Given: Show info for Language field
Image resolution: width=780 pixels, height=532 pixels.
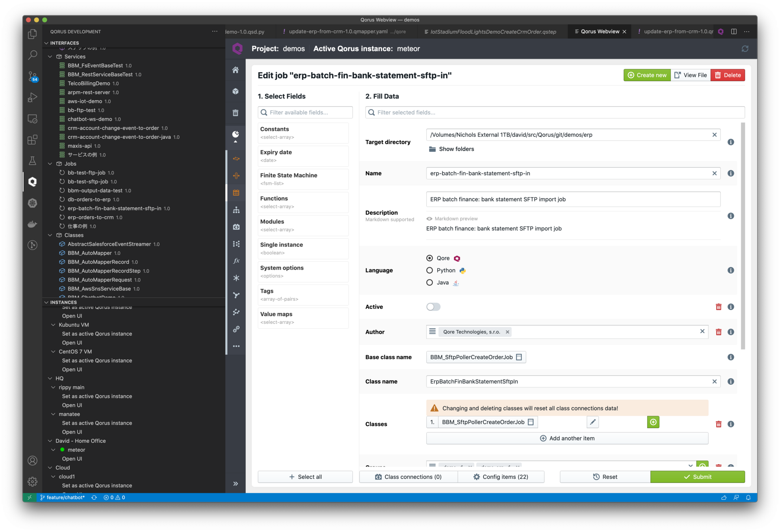Looking at the screenshot, I should (x=730, y=270).
